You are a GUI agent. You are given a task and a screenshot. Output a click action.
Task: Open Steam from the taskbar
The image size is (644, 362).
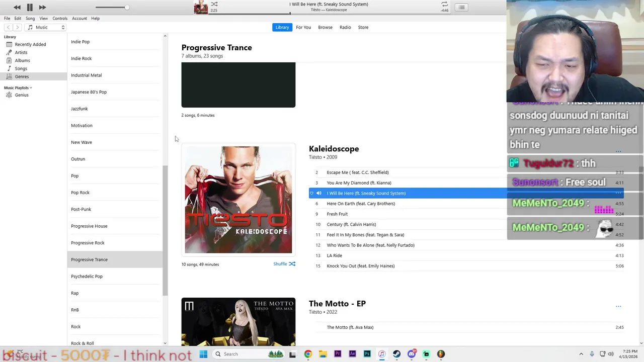pos(396,354)
